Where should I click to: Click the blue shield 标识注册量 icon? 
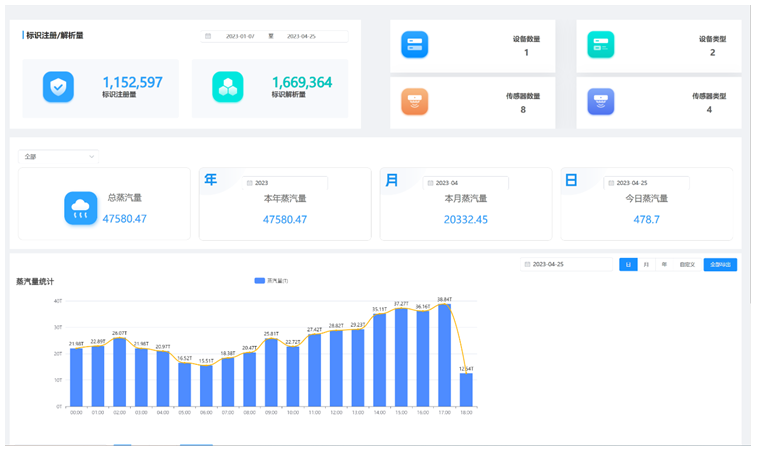click(x=58, y=87)
